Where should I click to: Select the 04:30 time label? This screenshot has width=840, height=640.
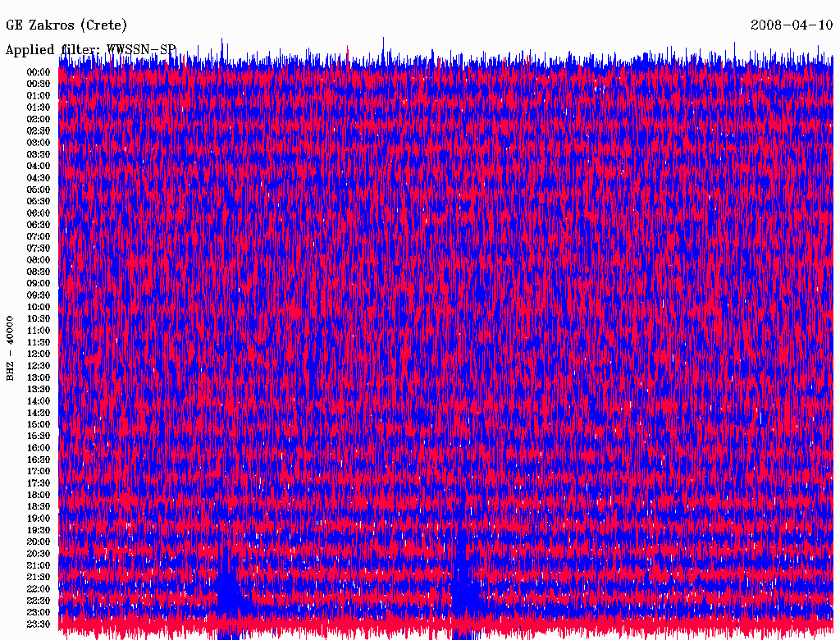pos(39,178)
